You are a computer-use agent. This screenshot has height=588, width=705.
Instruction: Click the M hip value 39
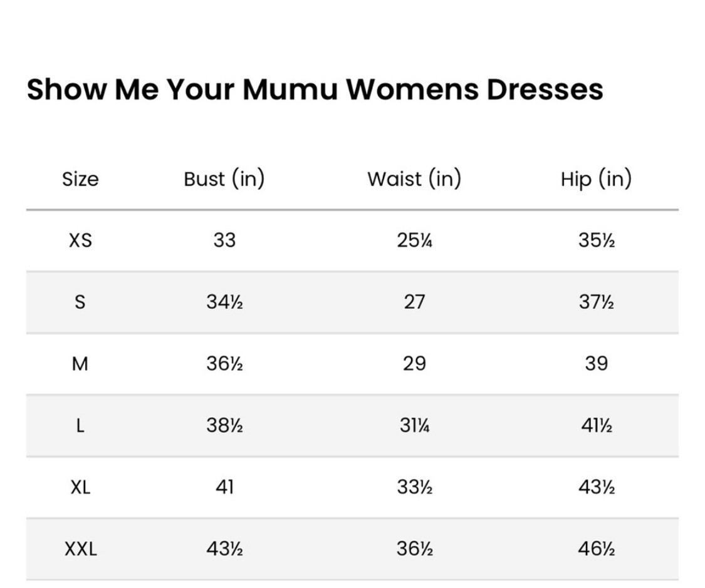596,363
